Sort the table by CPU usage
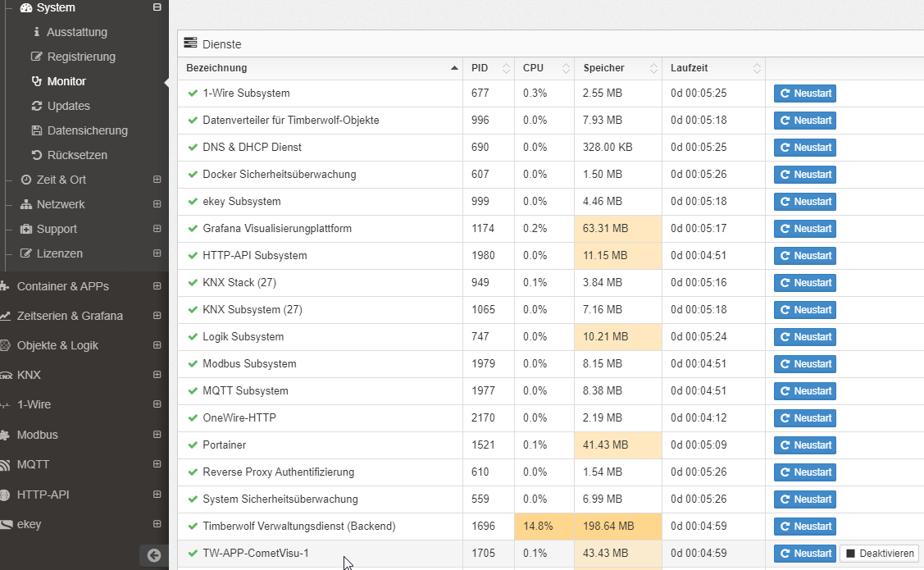The width and height of the screenshot is (924, 570). click(x=544, y=68)
